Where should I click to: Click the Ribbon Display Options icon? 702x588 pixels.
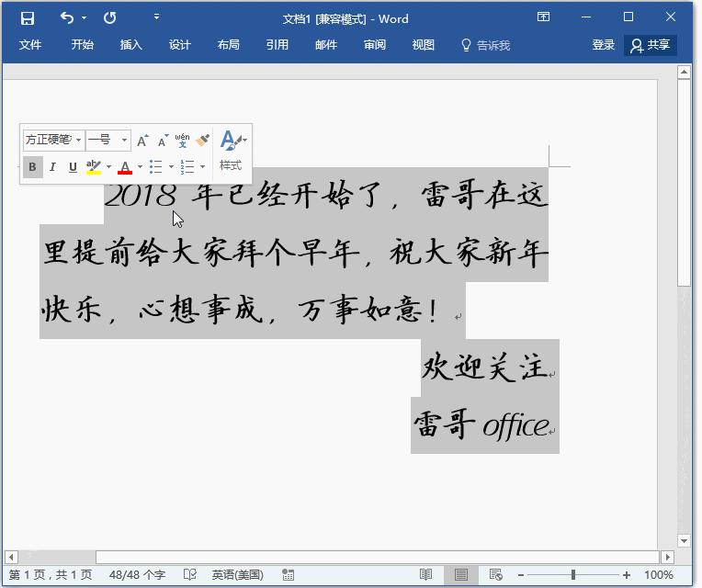(x=543, y=17)
